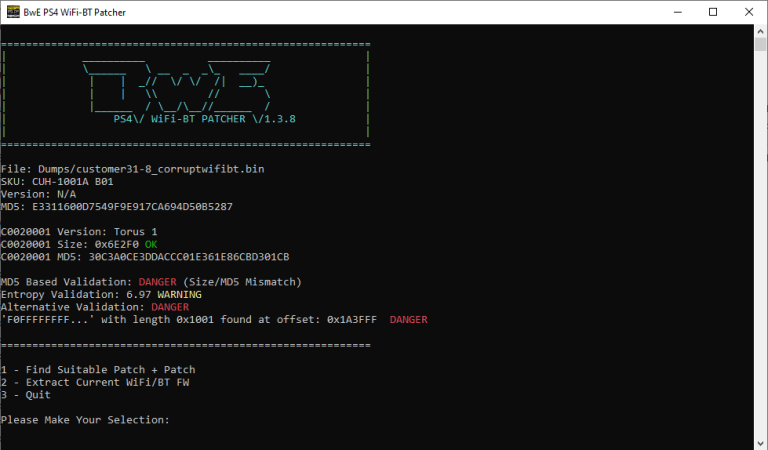Click the 'F0FFFFFFFF...' pattern text
Viewport: 768px width, 450px height.
(x=48, y=320)
